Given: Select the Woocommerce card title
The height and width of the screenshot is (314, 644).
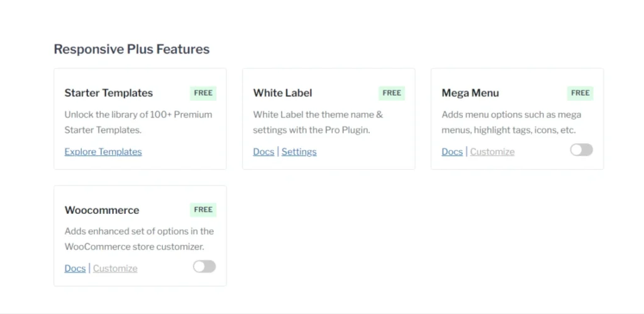Looking at the screenshot, I should click(102, 210).
